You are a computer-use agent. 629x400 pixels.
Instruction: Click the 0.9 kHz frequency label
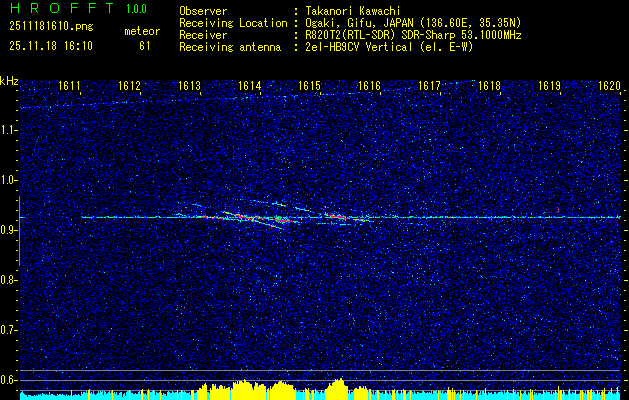(x=9, y=230)
